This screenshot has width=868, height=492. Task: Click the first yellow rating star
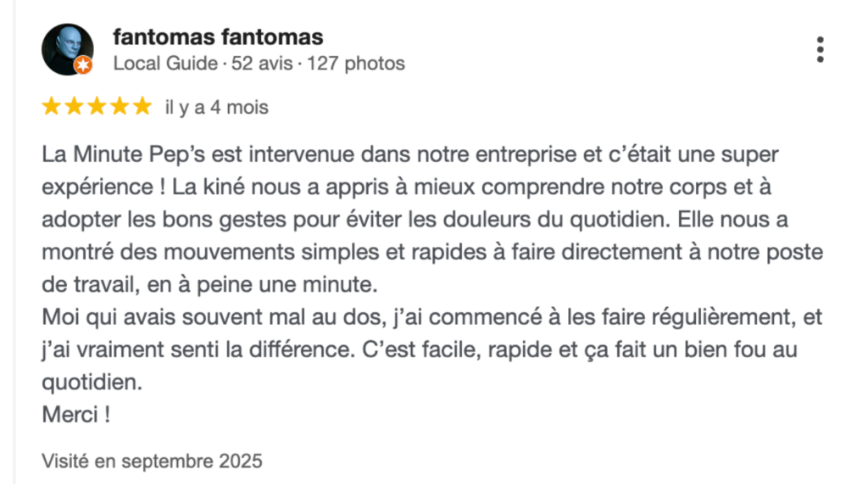(51, 107)
